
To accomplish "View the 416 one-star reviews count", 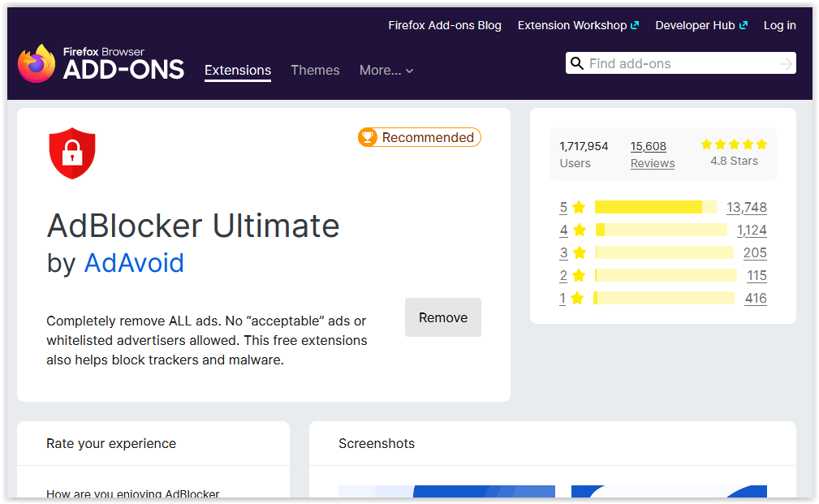I will click(x=756, y=298).
